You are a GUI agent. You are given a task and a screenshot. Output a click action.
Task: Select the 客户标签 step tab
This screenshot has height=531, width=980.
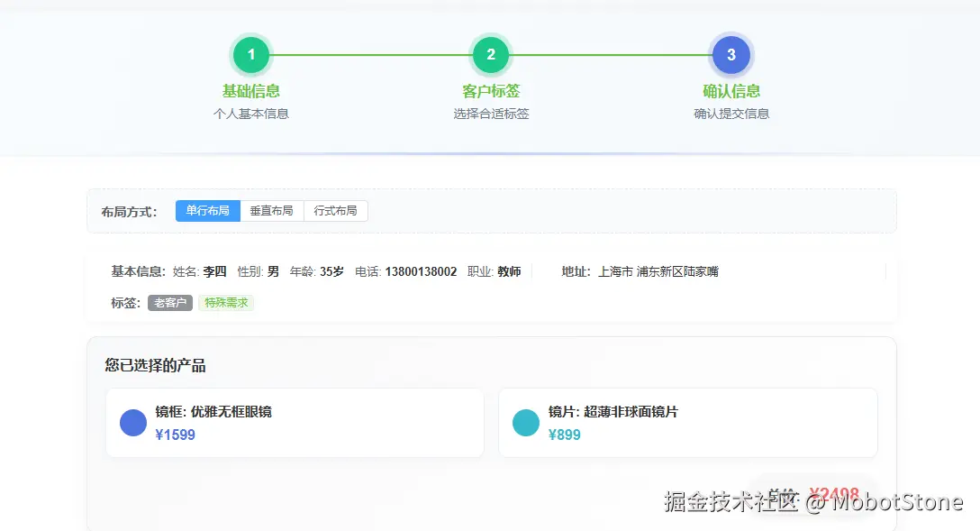tap(491, 91)
